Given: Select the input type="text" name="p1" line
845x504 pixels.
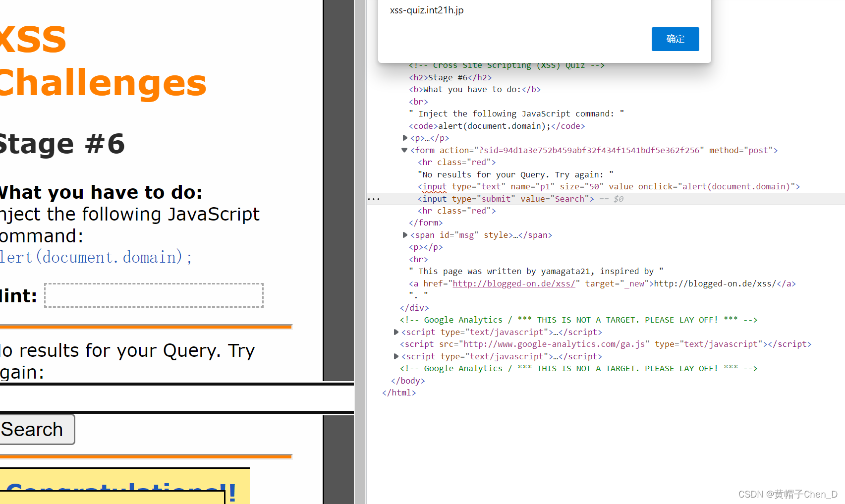Looking at the screenshot, I should click(x=609, y=186).
